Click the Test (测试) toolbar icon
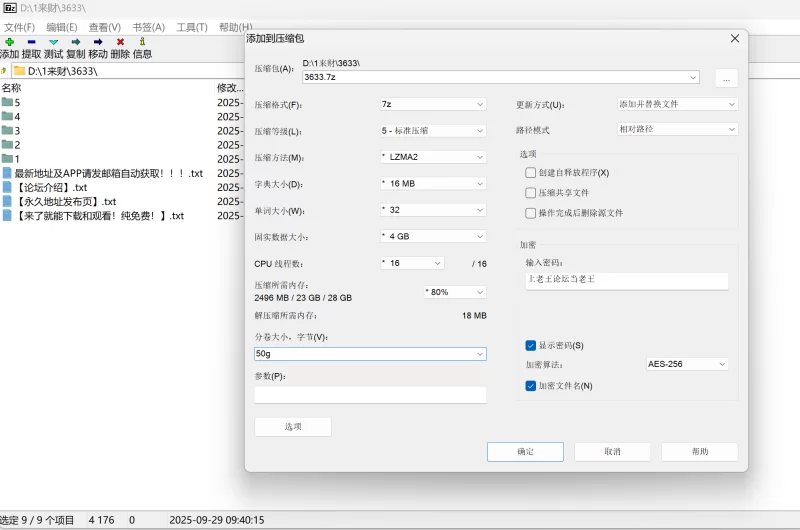The width and height of the screenshot is (800, 530). click(x=53, y=42)
